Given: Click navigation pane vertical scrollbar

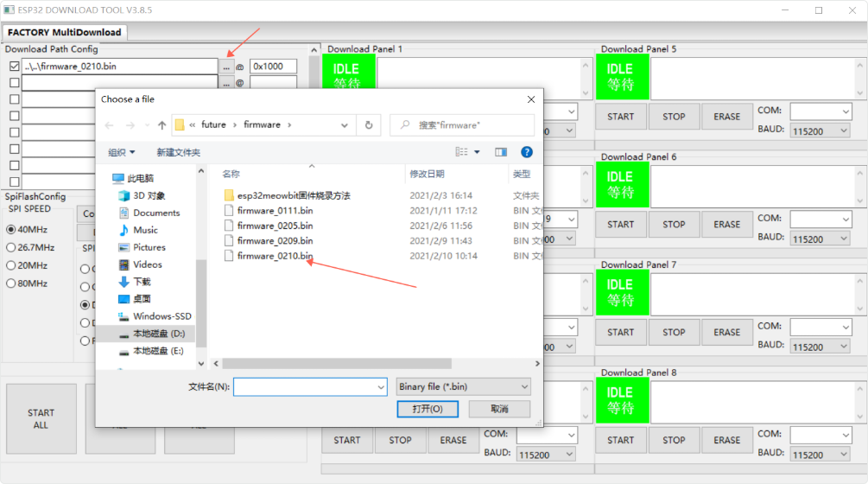Looking at the screenshot, I should [201, 303].
